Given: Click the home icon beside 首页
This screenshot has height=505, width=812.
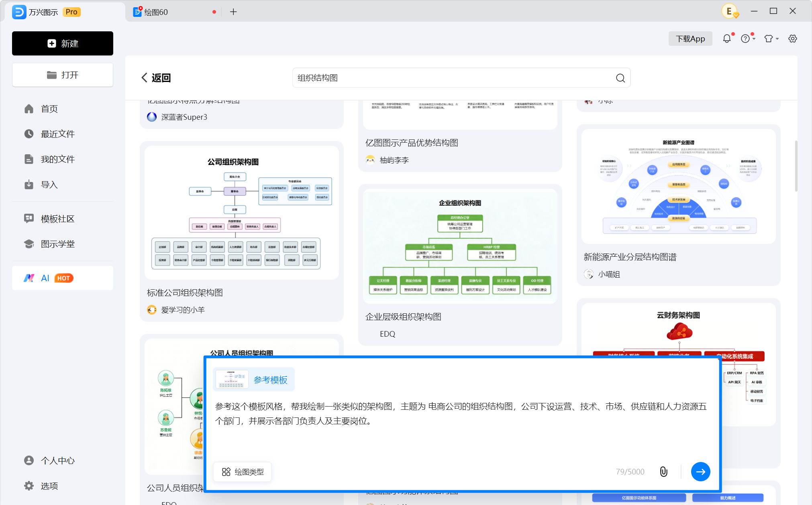Looking at the screenshot, I should point(29,109).
